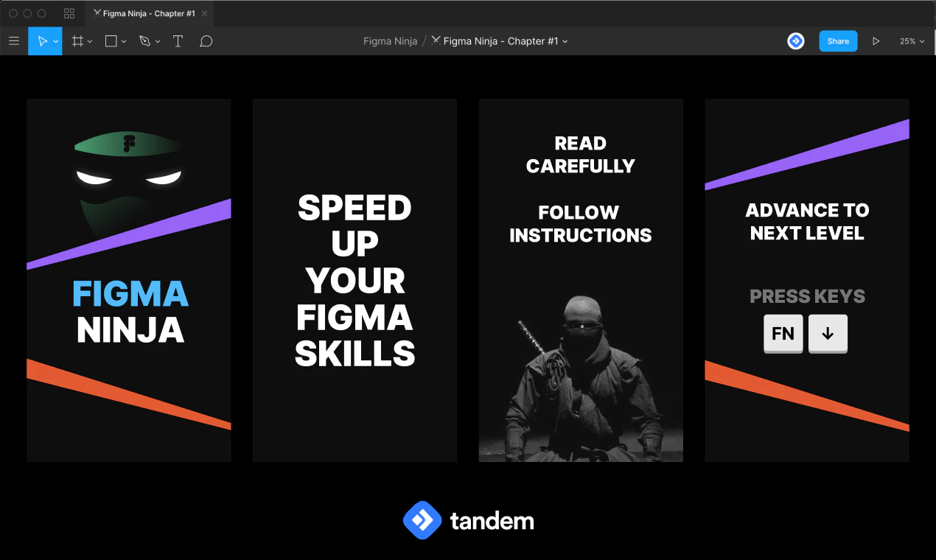Viewport: 936px width, 560px height.
Task: Open the Pen tool dropdown chevron
Action: (x=158, y=42)
